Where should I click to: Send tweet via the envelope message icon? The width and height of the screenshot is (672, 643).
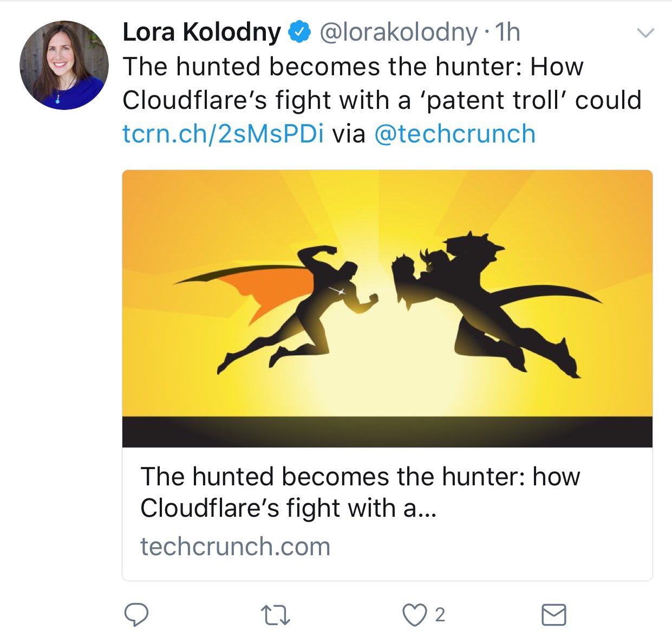[554, 615]
